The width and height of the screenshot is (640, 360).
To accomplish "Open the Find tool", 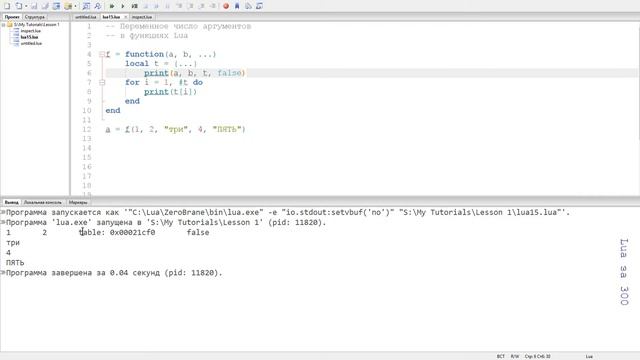I will (86, 6).
